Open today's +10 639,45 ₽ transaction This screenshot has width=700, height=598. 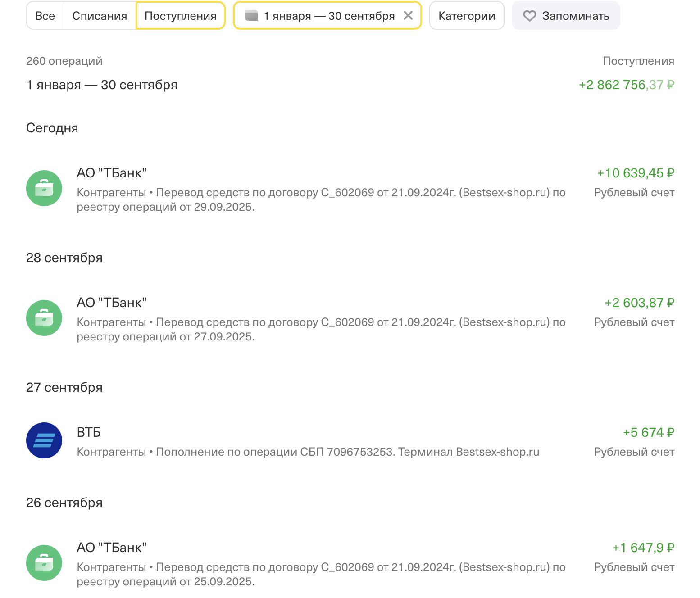point(636,173)
